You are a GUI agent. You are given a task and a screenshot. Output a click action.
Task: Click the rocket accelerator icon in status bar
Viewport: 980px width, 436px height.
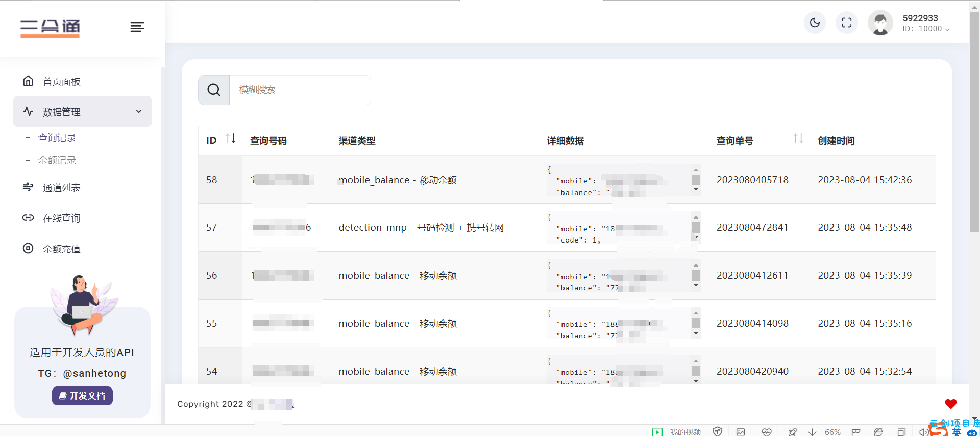pyautogui.click(x=792, y=432)
